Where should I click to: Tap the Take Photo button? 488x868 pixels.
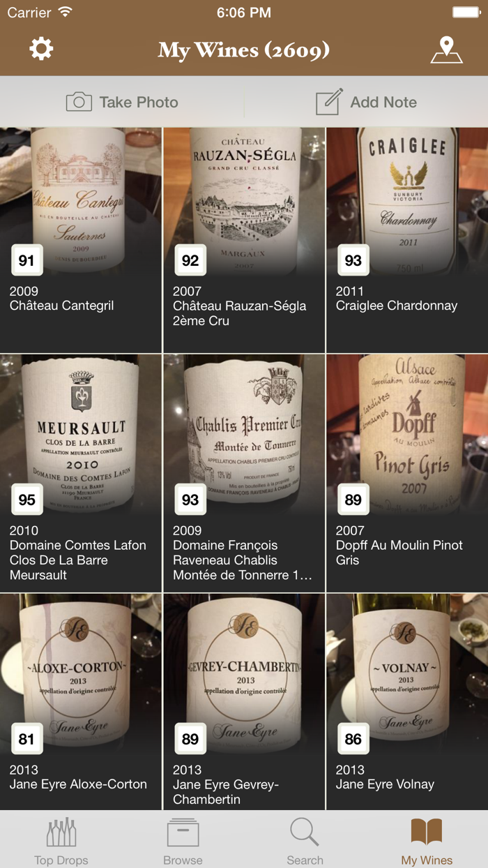coord(122,102)
